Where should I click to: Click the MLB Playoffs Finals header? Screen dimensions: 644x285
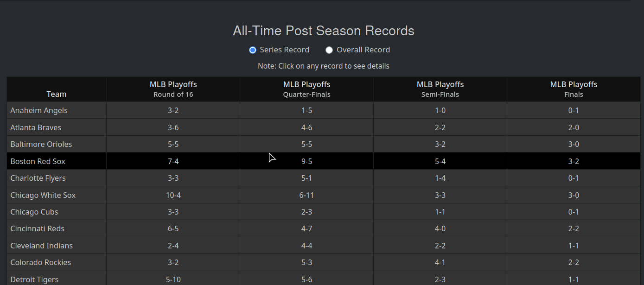click(574, 89)
